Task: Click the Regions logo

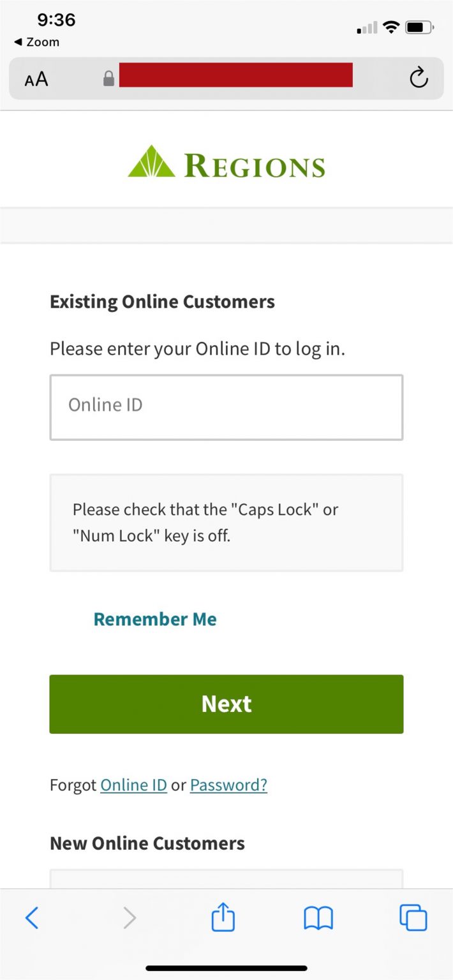Action: pyautogui.click(x=226, y=163)
